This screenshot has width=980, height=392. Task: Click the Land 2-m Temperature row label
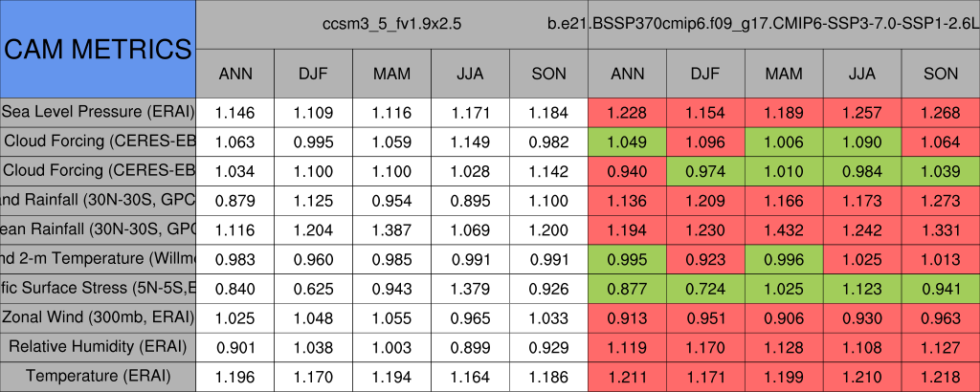click(98, 258)
